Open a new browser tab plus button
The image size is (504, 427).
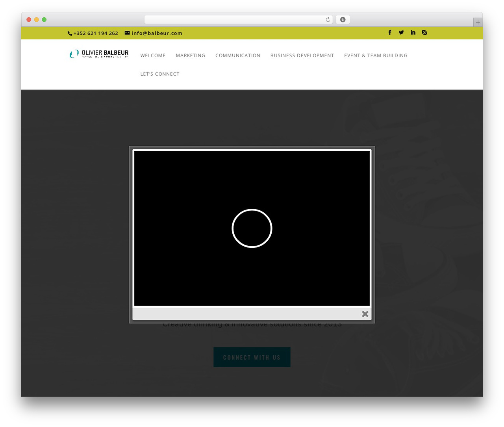[x=478, y=22]
